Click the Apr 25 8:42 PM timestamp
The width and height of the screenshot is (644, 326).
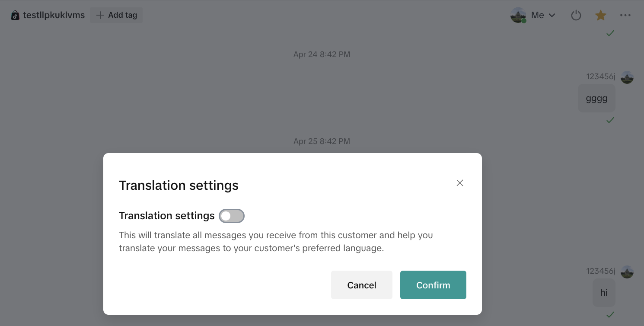tap(322, 141)
